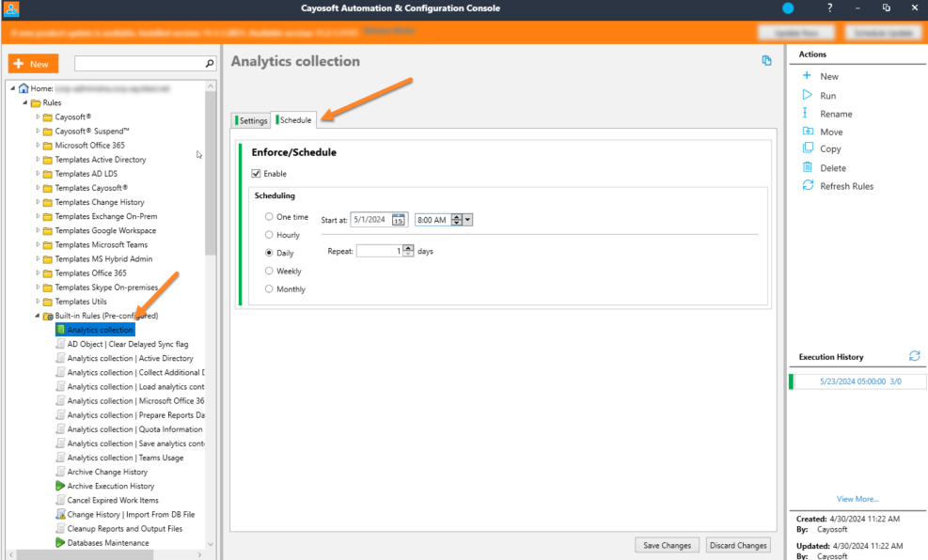Click the Rename cursor icon in Actions
Screen dimensions: 928x560
tap(805, 113)
